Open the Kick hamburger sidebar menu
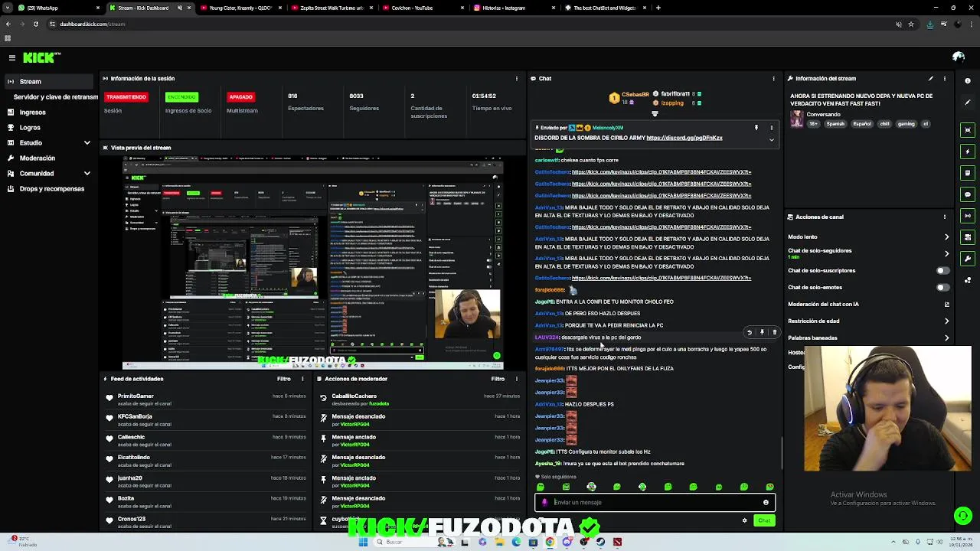 click(x=11, y=57)
